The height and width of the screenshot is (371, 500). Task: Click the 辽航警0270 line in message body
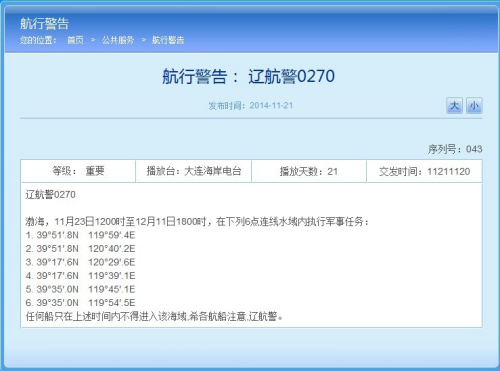(x=51, y=194)
